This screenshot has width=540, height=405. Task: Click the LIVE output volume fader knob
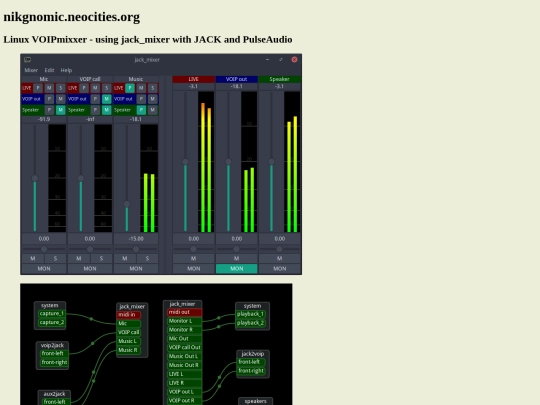[x=185, y=162]
